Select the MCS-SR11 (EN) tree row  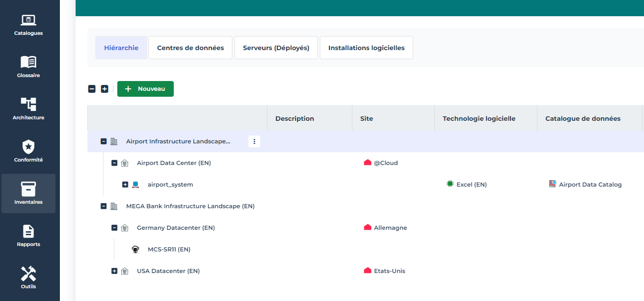(169, 249)
